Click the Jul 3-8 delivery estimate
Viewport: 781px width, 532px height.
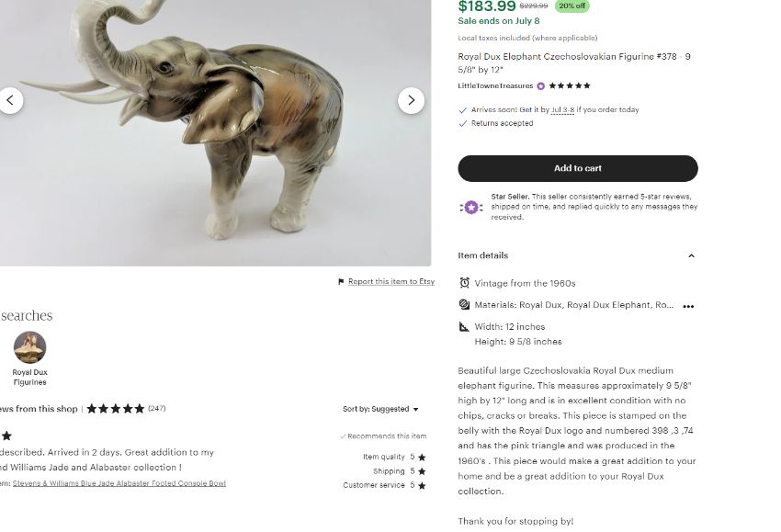(562, 109)
